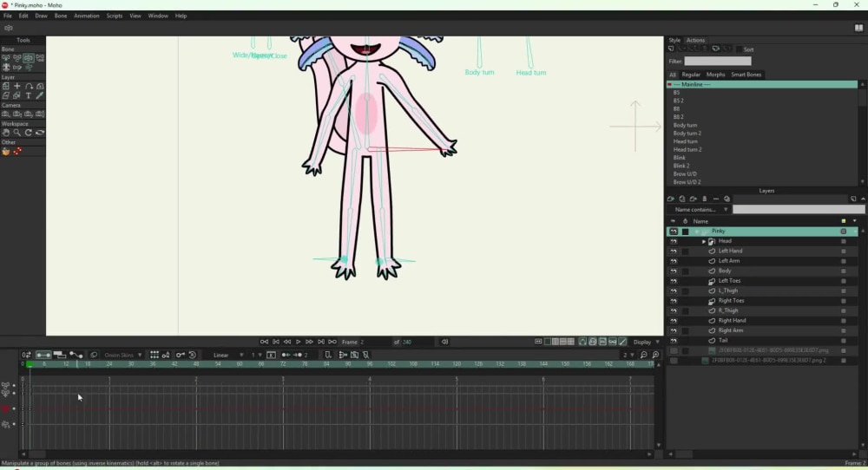Click the Delete Layer trash icon
This screenshot has width=868, height=470.
(x=705, y=199)
